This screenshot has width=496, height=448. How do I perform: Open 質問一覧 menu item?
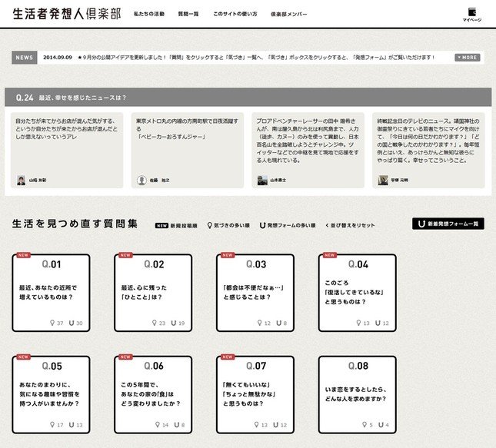pos(188,14)
